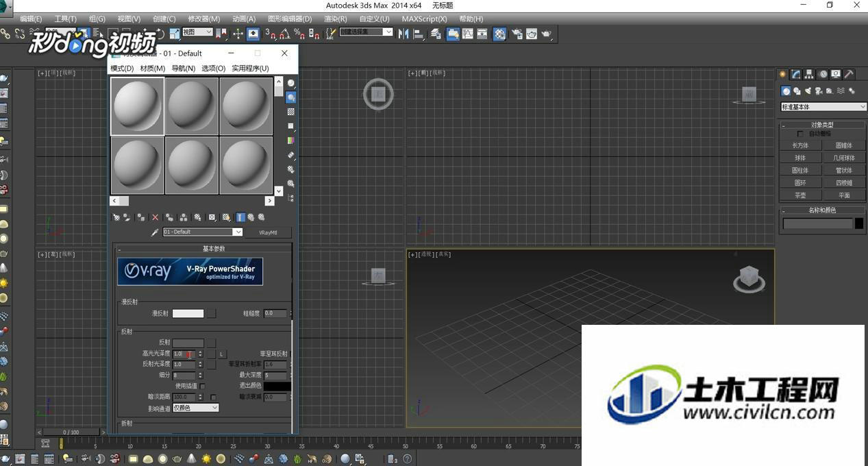Image resolution: width=868 pixels, height=466 pixels.
Task: Open the 实用程序(U) menu in Material Editor
Action: pos(250,69)
